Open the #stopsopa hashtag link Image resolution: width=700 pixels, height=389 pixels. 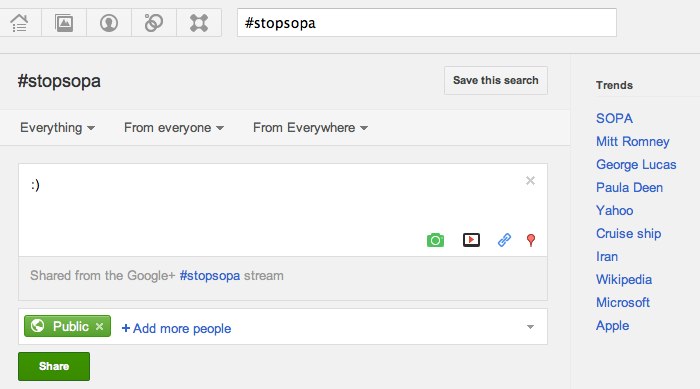210,276
